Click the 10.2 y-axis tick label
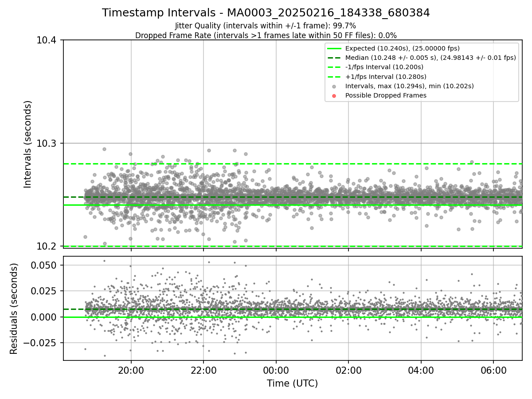 (47, 246)
